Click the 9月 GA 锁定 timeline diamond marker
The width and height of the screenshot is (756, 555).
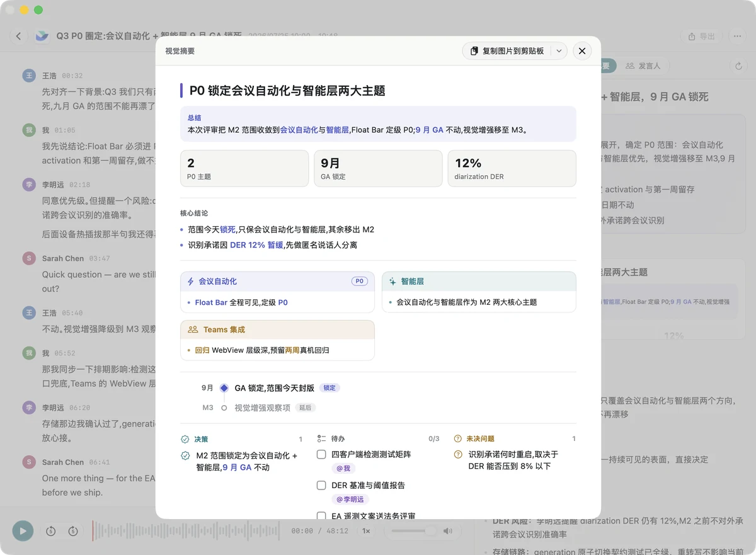224,388
